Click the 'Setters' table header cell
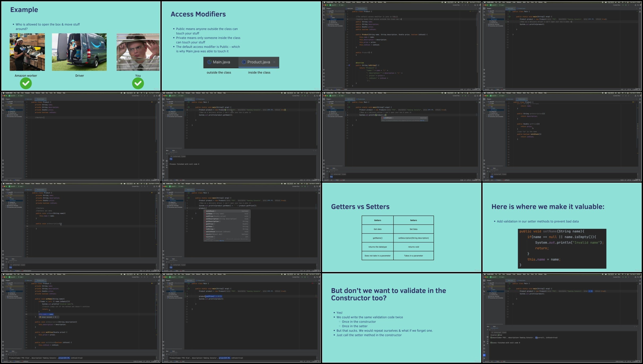 (x=414, y=220)
